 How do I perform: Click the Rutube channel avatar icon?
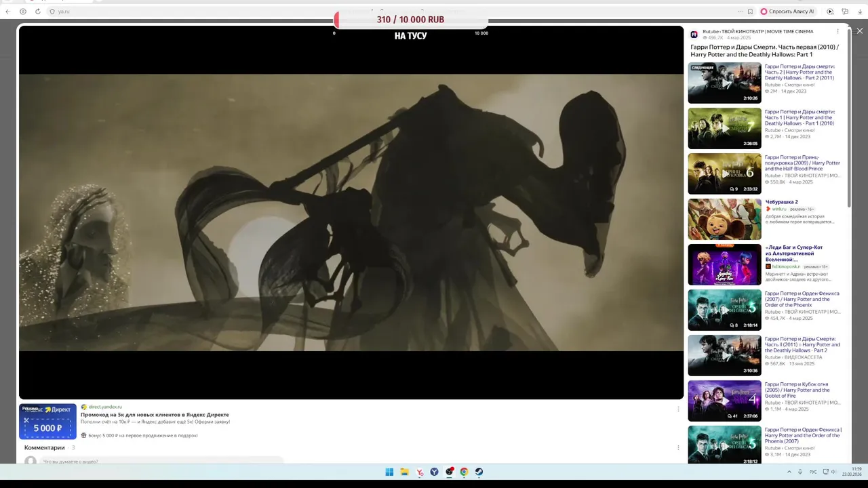(x=694, y=34)
